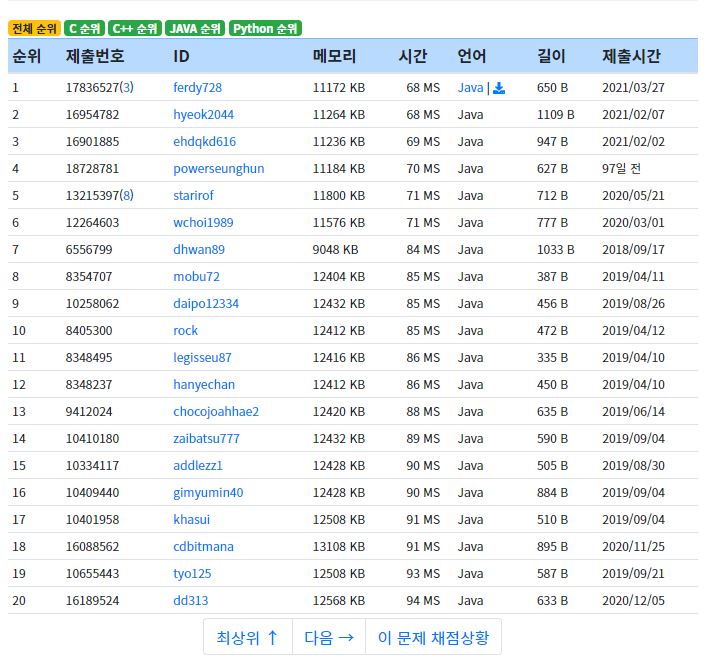Viewport: 718px width, 671px height.
Task: Open dhwan89's profile
Action: 199,250
